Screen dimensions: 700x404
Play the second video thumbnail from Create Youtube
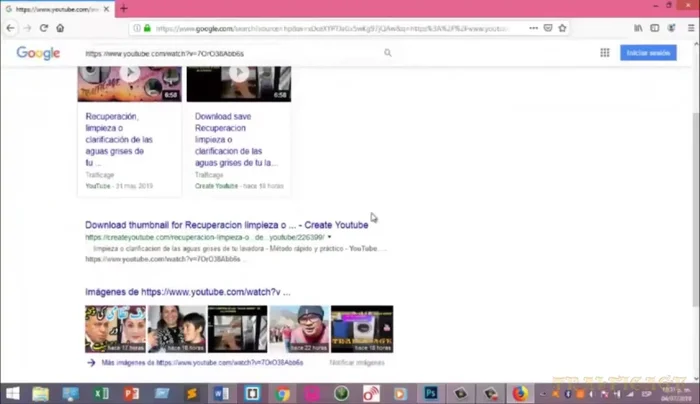[x=239, y=83]
